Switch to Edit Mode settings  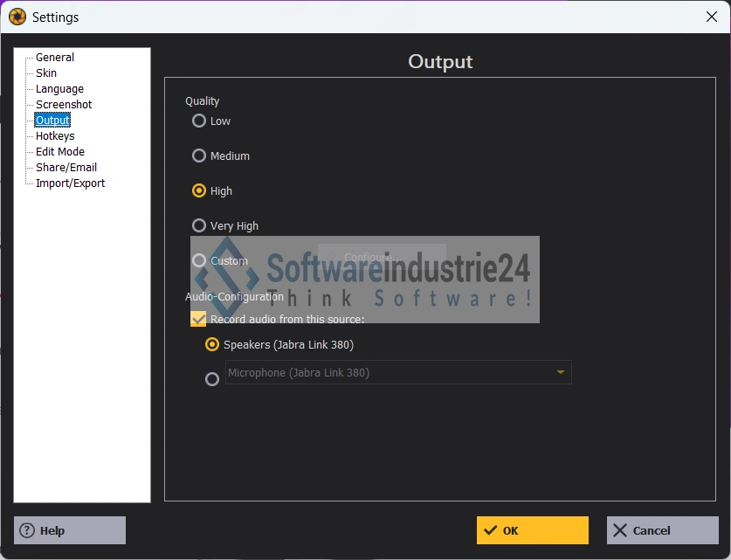(59, 152)
